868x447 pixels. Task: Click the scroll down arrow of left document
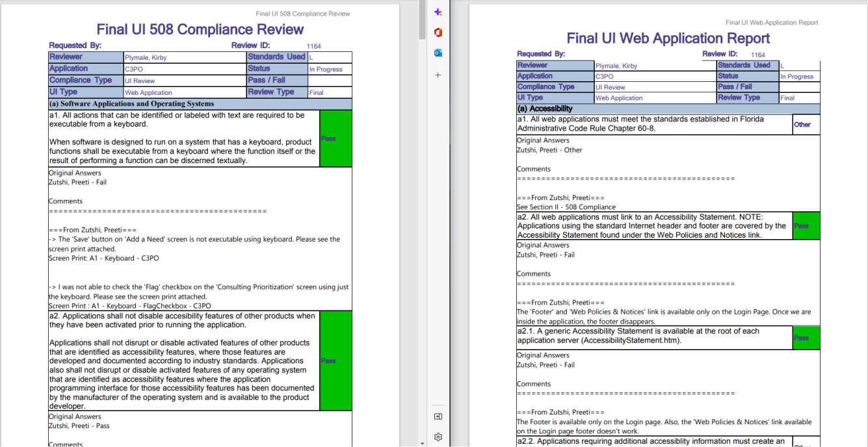point(423,443)
